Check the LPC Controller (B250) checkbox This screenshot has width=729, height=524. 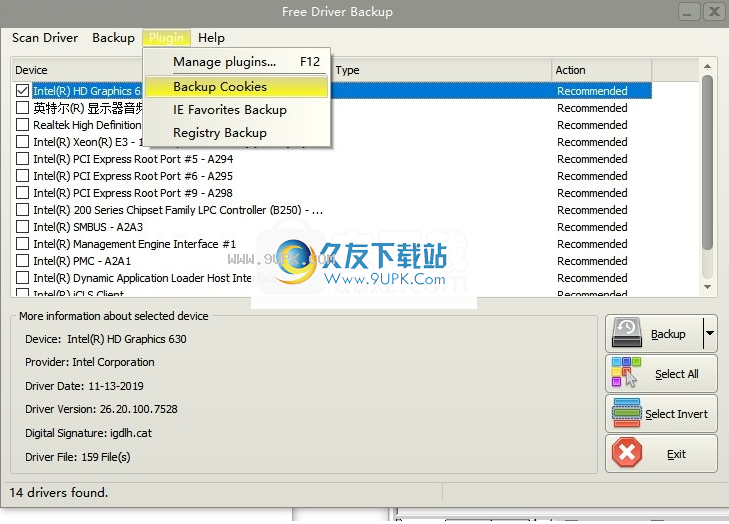(x=22, y=210)
